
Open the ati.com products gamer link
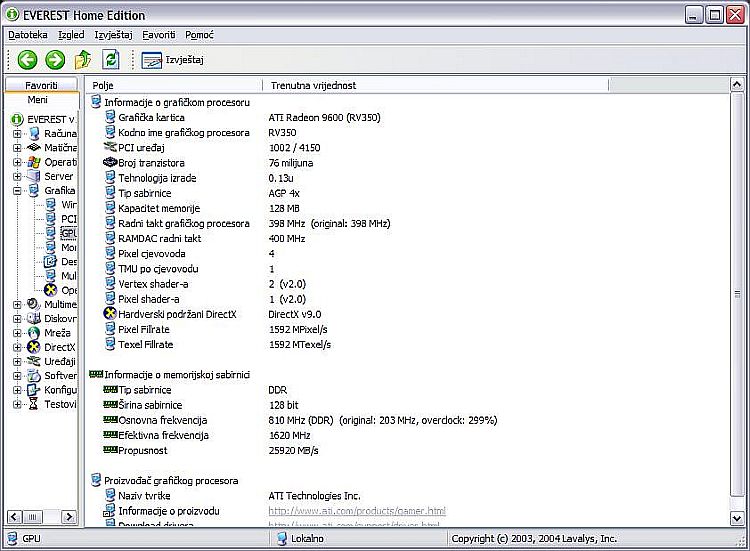pyautogui.click(x=356, y=511)
